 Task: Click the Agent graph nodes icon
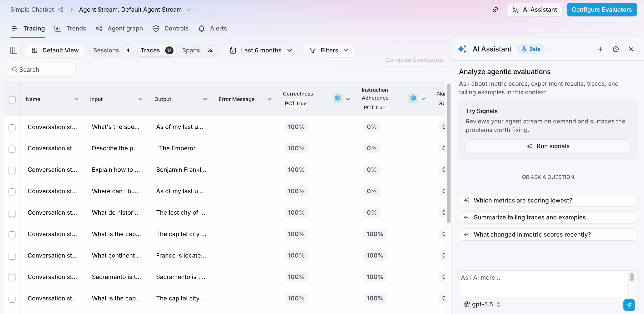pyautogui.click(x=99, y=28)
